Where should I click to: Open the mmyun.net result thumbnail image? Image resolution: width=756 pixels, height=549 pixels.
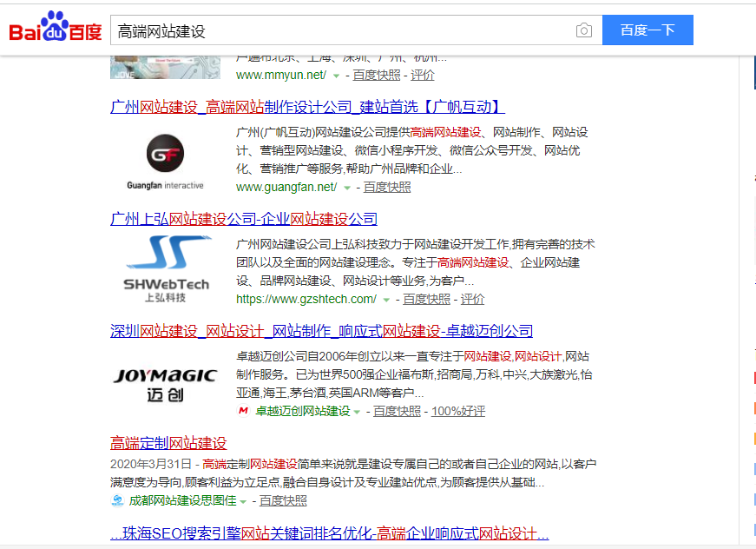[x=165, y=68]
